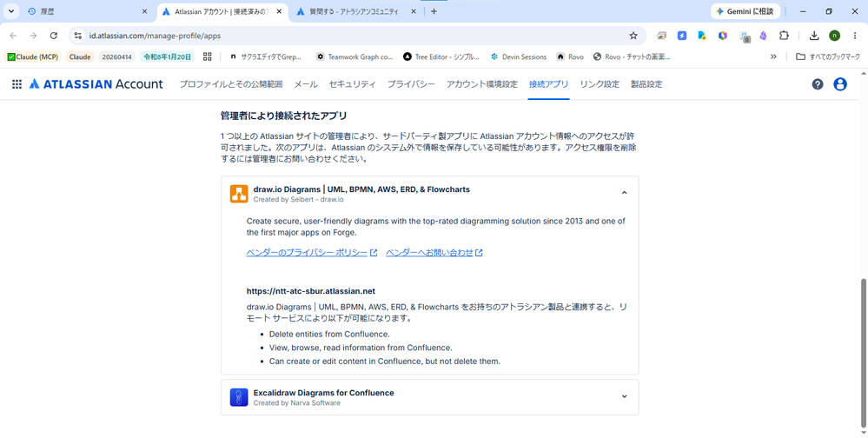This screenshot has width=868, height=438.
Task: Open the apps grid bookmark icon
Action: coord(208,56)
